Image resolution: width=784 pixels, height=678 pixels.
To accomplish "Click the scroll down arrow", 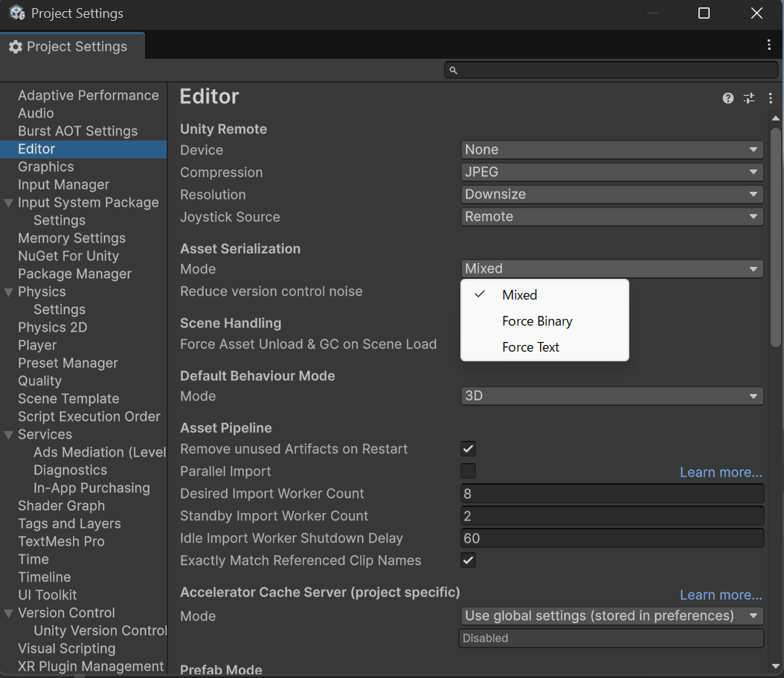I will [x=776, y=666].
